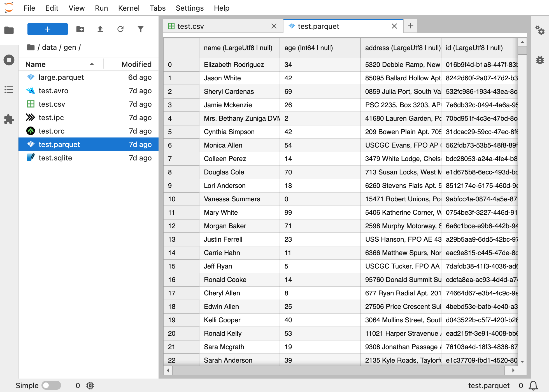Open Running Terminals and Kernels panel
549x392 pixels.
click(x=9, y=60)
